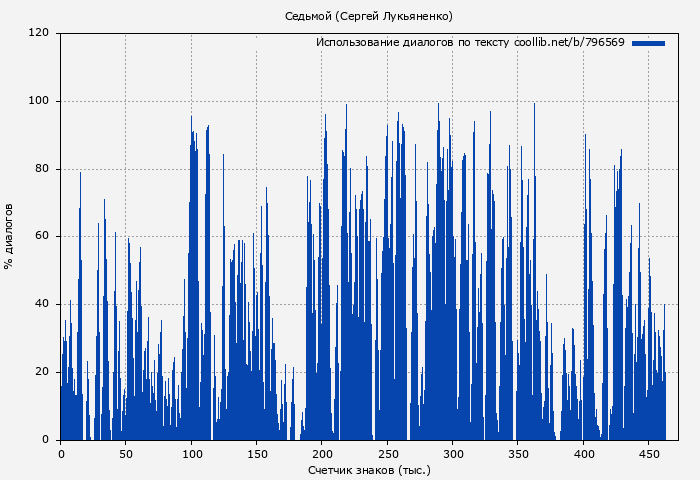Click the vertical axis label "% диалогов"
Viewport: 700px width, 480px height.
[x=9, y=236]
